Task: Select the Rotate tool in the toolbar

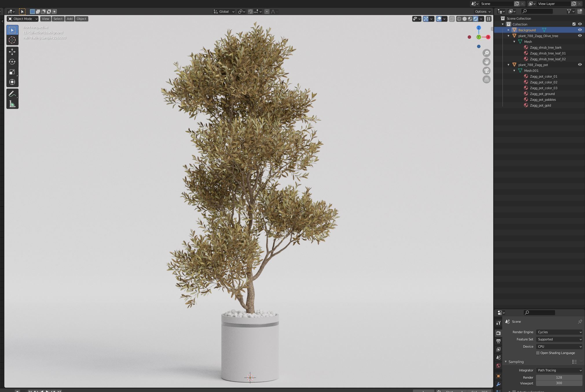Action: 12,62
